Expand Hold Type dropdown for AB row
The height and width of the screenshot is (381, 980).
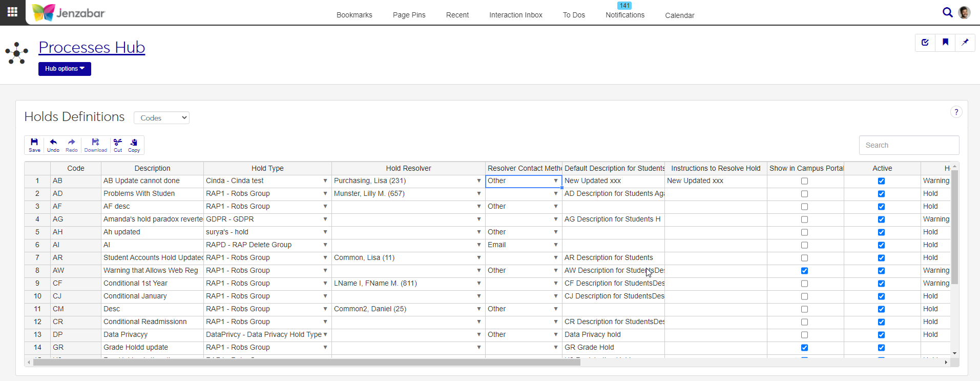[325, 181]
